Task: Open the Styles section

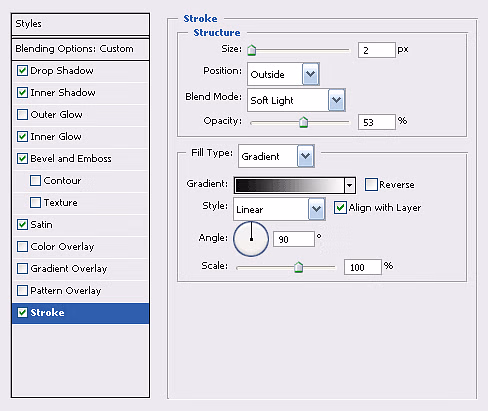Action: pyautogui.click(x=80, y=24)
